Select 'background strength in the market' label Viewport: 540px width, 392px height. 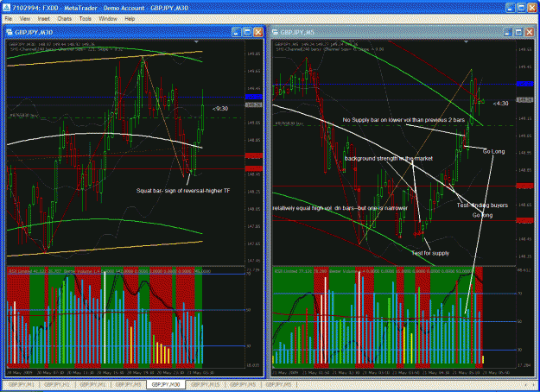[389, 158]
